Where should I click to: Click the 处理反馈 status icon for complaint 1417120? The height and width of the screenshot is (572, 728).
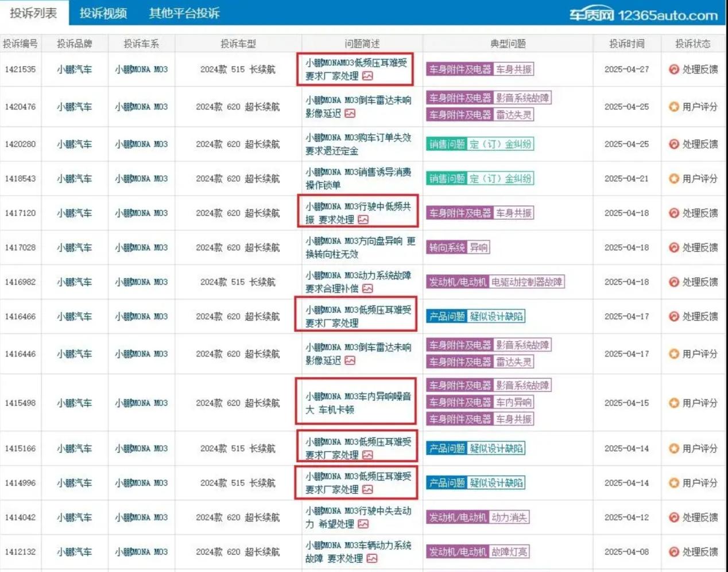(x=674, y=213)
